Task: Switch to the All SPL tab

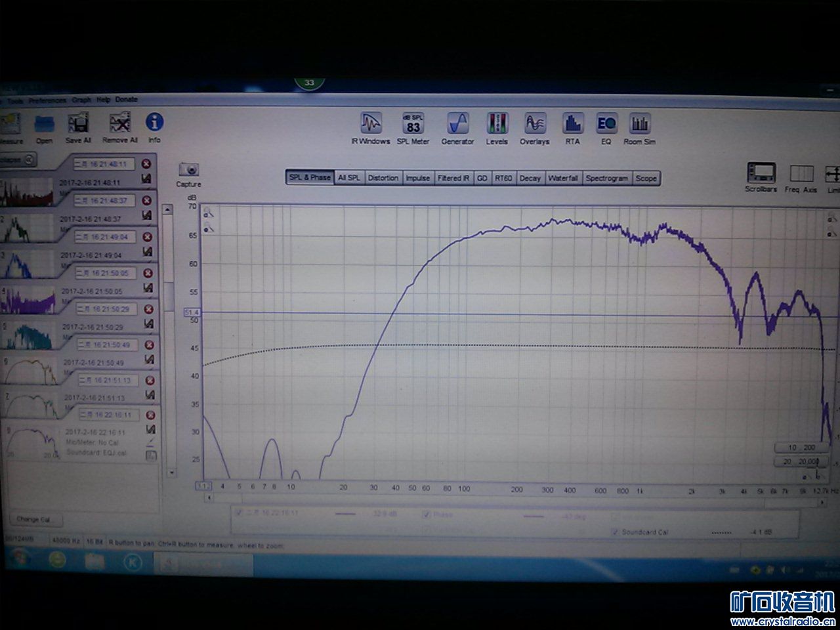Action: pyautogui.click(x=349, y=178)
